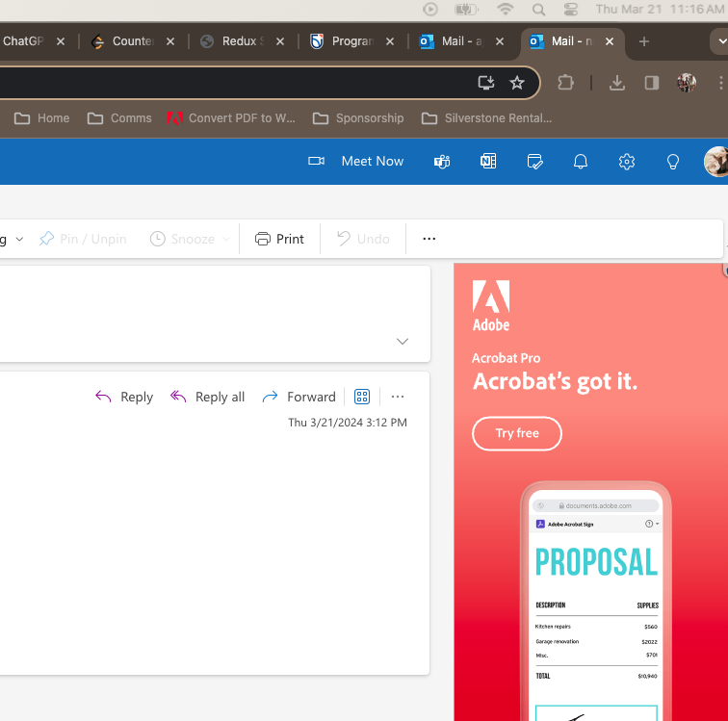Screen dimensions: 728x721
Task: Open the Outlook account profile picture
Action: [715, 162]
